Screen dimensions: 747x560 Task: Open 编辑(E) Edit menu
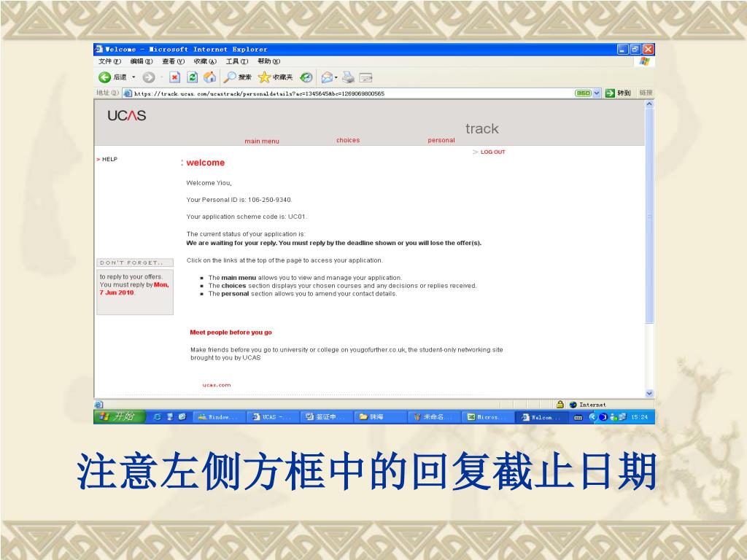(142, 61)
